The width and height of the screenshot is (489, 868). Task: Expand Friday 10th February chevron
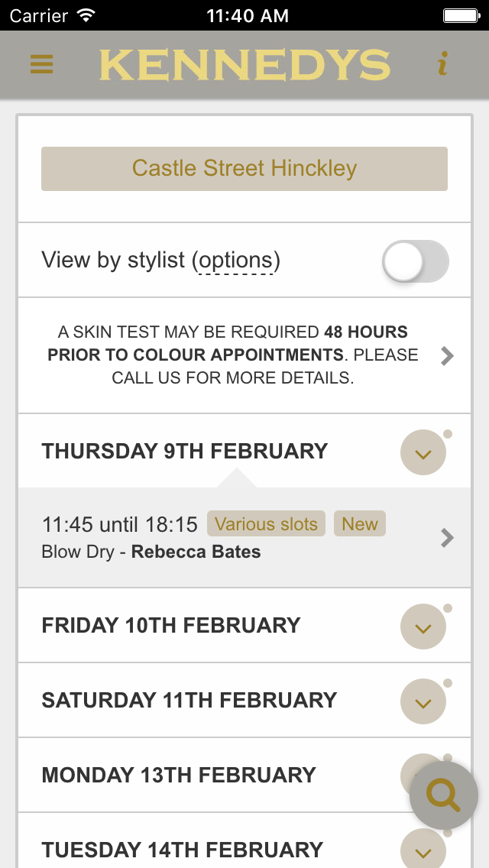(423, 626)
